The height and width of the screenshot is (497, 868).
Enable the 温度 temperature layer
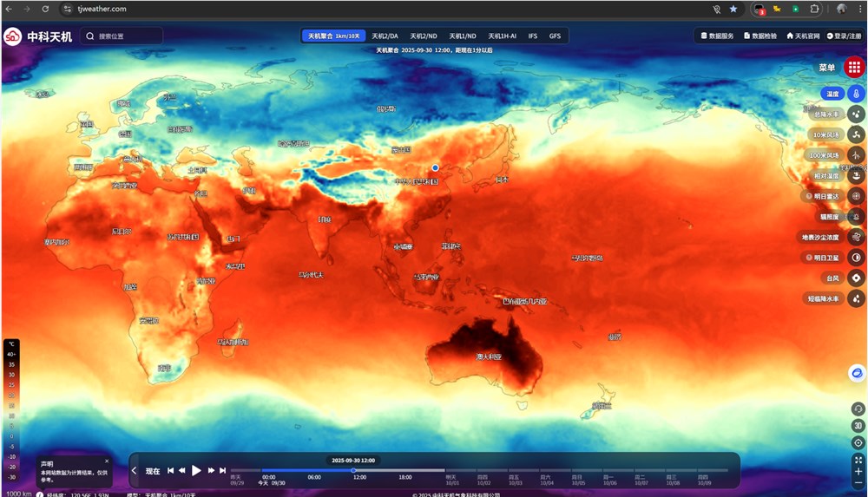[856, 94]
